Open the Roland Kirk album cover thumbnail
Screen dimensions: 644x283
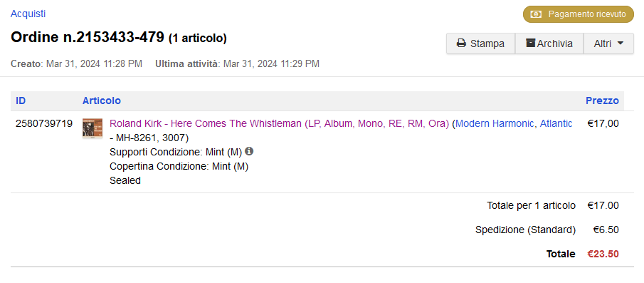93,128
